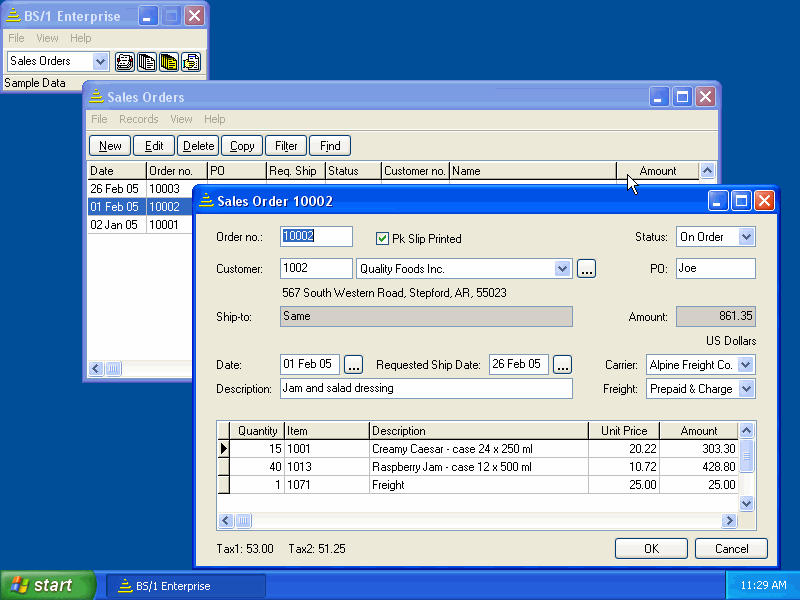Image resolution: width=800 pixels, height=600 pixels.
Task: Expand the Sales Orders module dropdown
Action: [x=101, y=62]
